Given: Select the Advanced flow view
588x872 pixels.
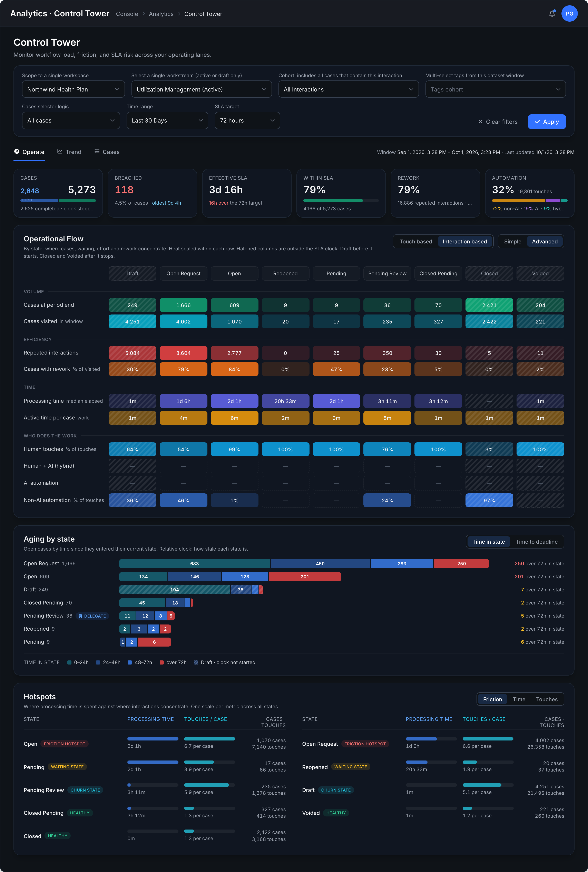Looking at the screenshot, I should [x=545, y=242].
